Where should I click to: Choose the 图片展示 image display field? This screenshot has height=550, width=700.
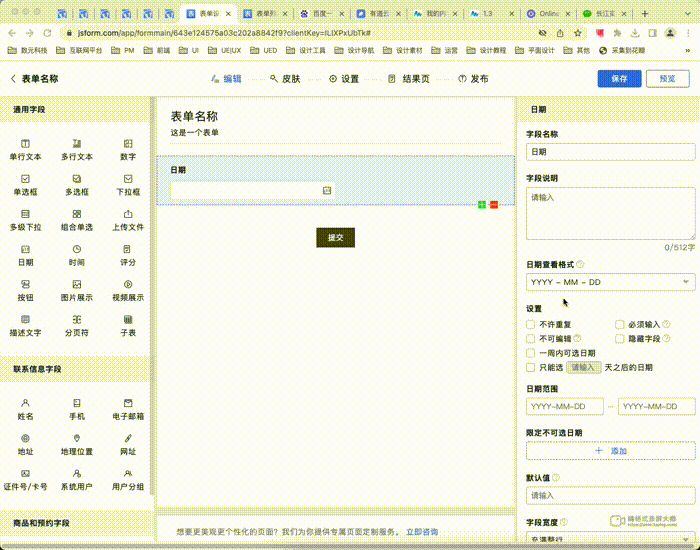[77, 290]
